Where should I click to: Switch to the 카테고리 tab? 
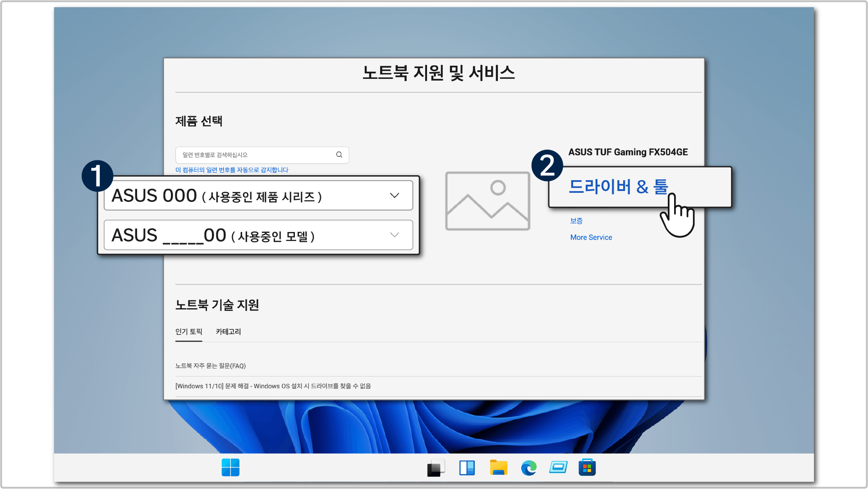[x=228, y=332]
